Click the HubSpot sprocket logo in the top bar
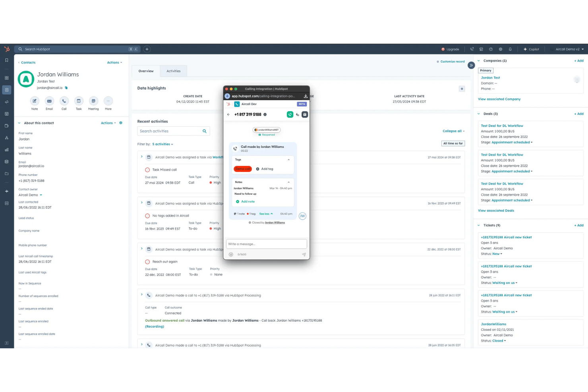This screenshot has height=392, width=588. [x=7, y=49]
